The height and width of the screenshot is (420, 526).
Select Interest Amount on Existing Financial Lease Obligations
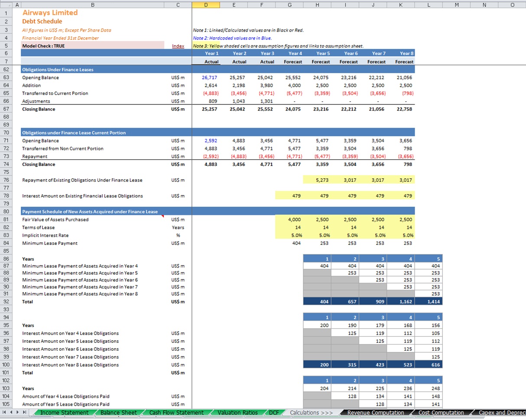82,196
